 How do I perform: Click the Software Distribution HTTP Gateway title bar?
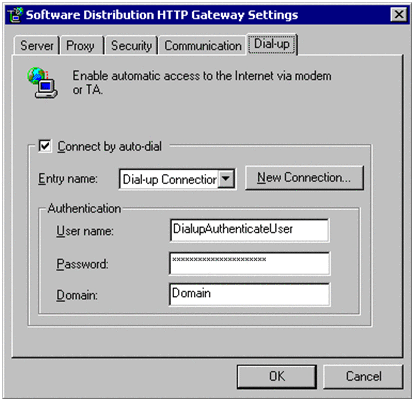207,15
